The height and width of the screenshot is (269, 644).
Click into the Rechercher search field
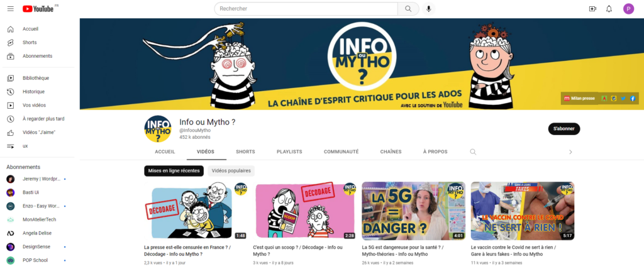point(306,9)
